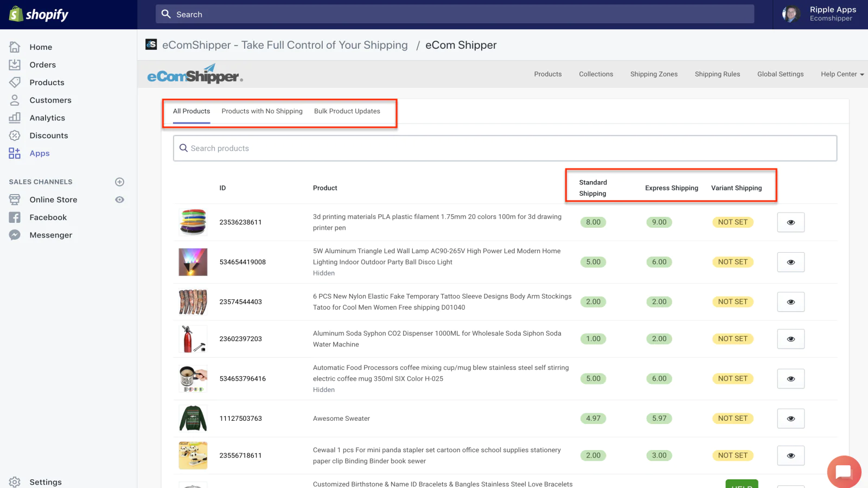This screenshot has width=868, height=488.
Task: Click the Awesome Sweater product name
Action: click(x=341, y=419)
